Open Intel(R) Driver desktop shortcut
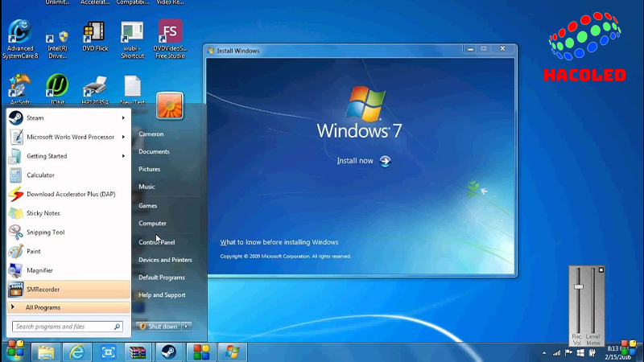The height and width of the screenshot is (362, 644). pos(57,44)
